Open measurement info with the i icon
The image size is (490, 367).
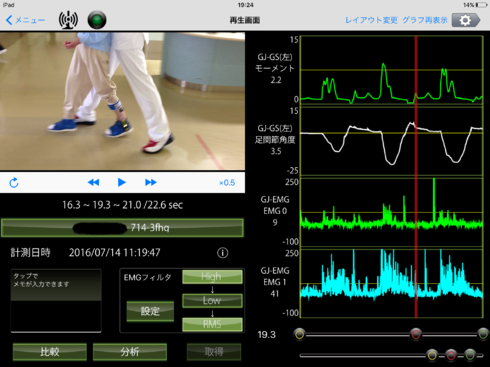[x=223, y=253]
